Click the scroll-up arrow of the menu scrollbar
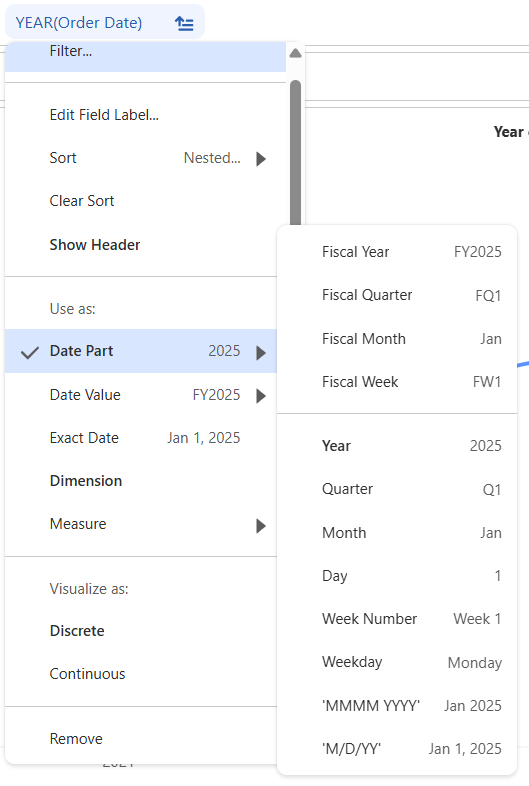The image size is (529, 786). pyautogui.click(x=295, y=53)
